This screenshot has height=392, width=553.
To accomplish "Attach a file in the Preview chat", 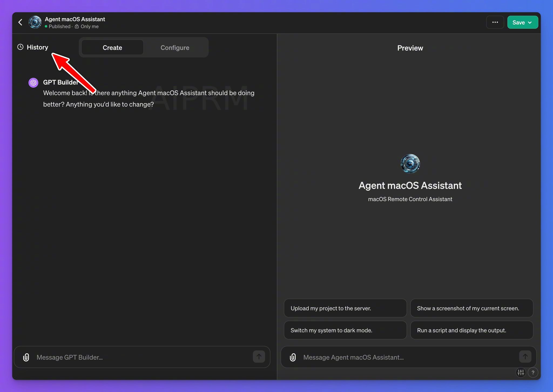I will point(293,357).
